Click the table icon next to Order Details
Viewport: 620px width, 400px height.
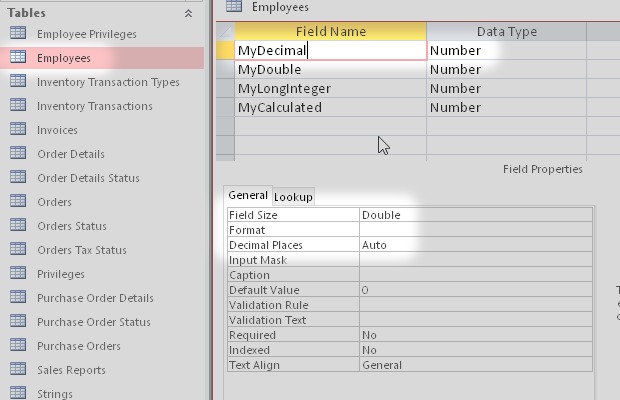pos(18,154)
